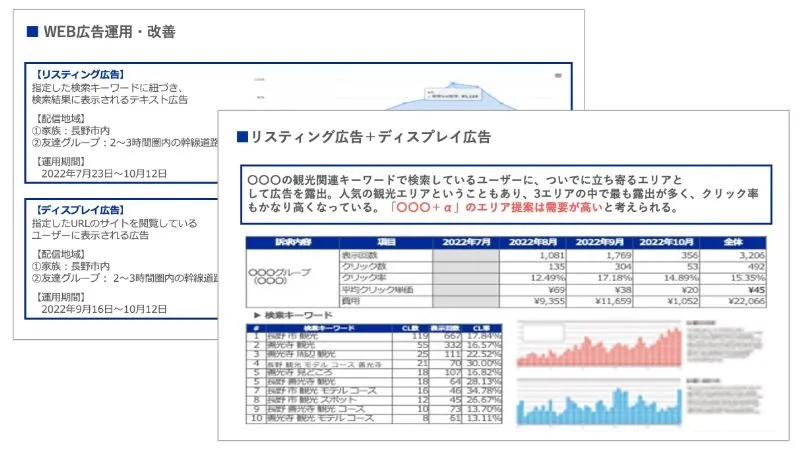Click the CL数 column header
The width and height of the screenshot is (800, 449).
pos(410,328)
